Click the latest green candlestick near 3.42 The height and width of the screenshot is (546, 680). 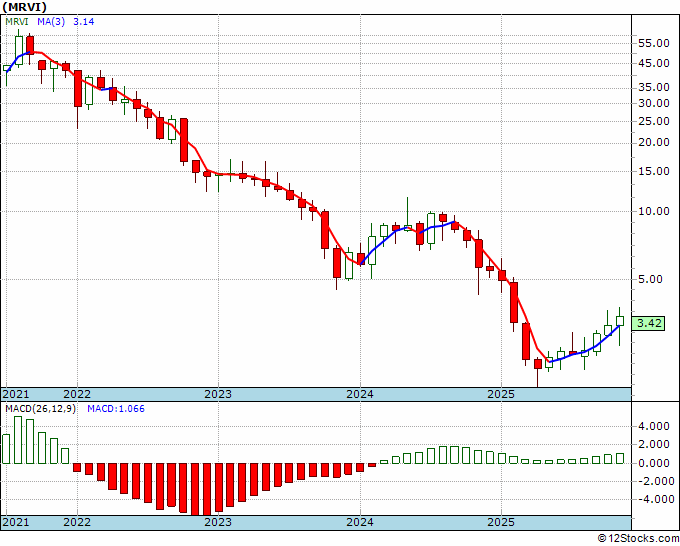pos(620,321)
